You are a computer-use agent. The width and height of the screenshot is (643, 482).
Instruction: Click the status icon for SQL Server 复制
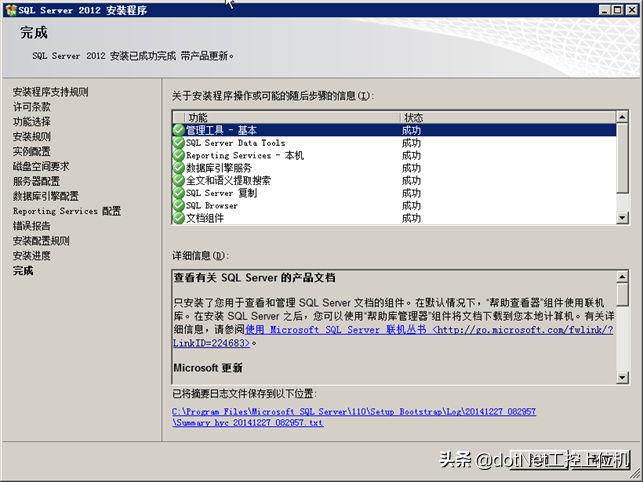pyautogui.click(x=178, y=193)
